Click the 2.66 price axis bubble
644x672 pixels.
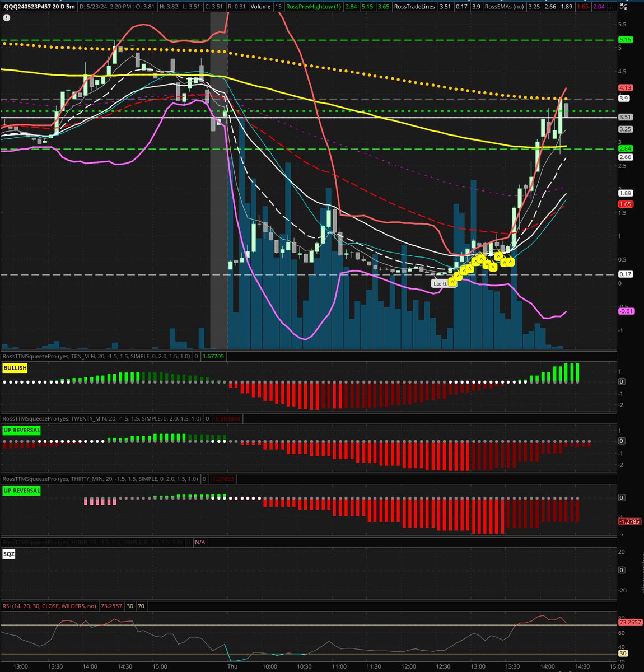click(x=625, y=157)
